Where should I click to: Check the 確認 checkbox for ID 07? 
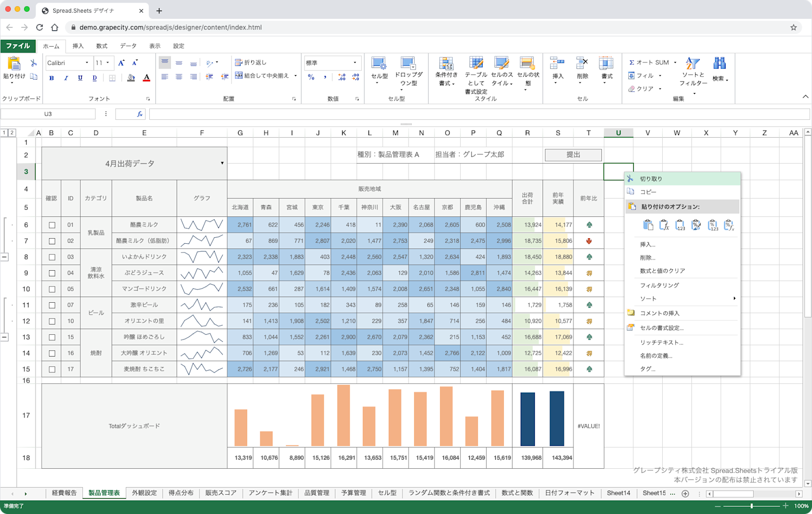[52, 305]
